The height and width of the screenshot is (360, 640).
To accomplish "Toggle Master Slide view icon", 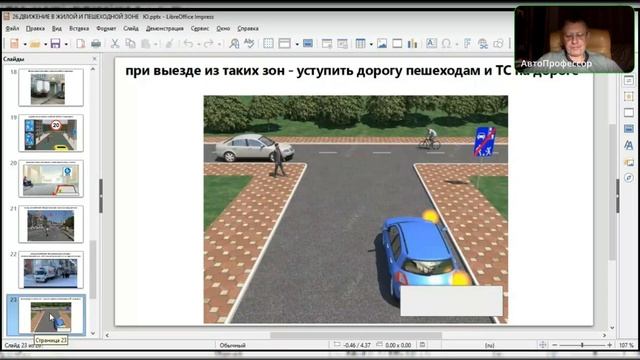I will point(308,43).
